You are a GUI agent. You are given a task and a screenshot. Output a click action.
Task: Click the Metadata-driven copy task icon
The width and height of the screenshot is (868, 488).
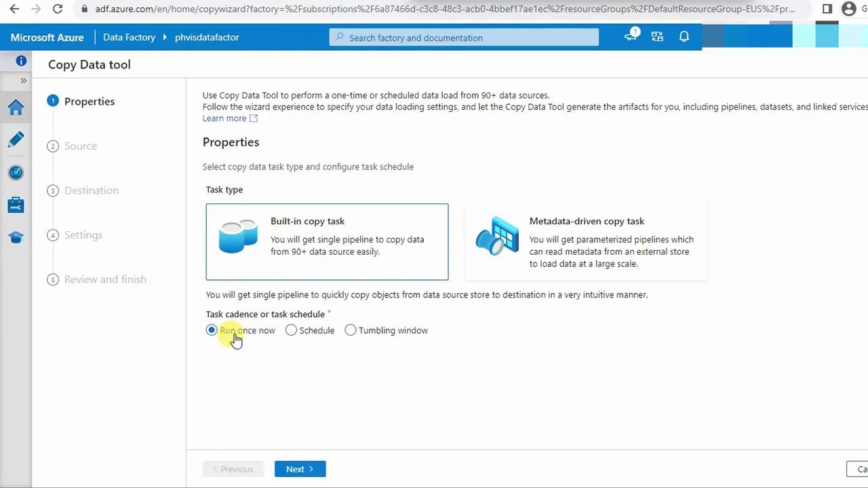(x=497, y=235)
